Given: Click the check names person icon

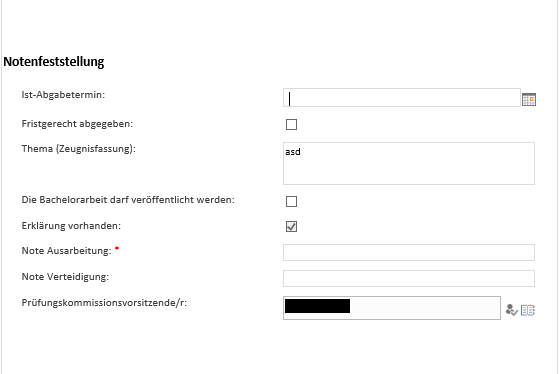Looking at the screenshot, I should 511,310.
